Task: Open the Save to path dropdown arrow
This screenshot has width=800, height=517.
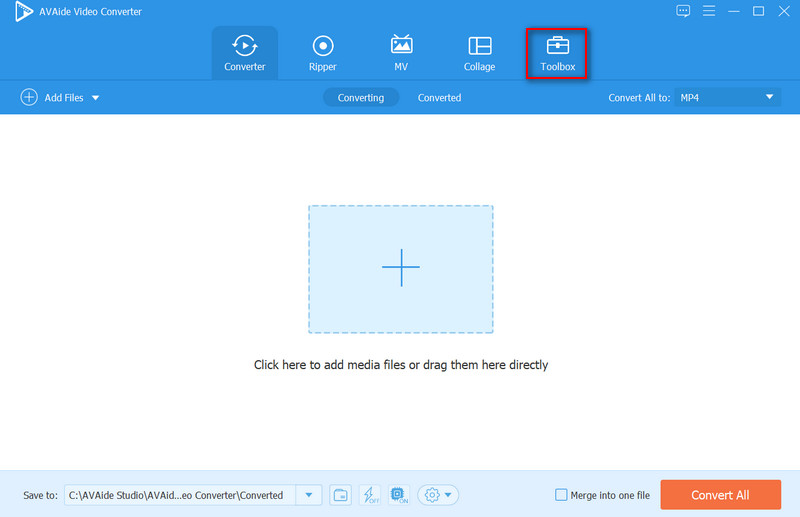Action: click(x=309, y=495)
